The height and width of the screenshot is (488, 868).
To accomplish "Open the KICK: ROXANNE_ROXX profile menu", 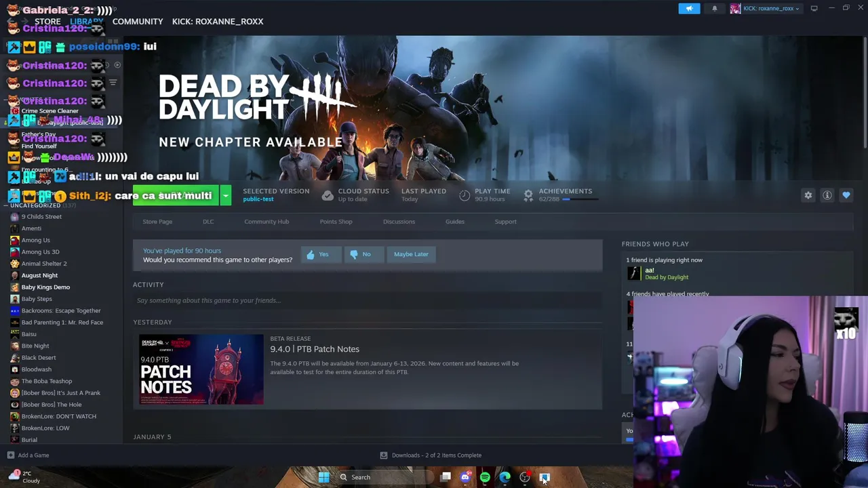I will (x=218, y=22).
